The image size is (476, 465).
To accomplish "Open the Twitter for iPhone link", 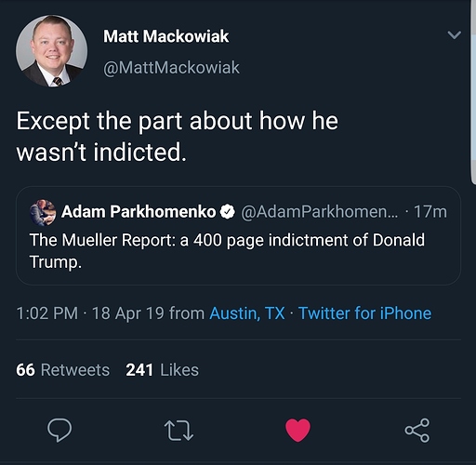I will 364,313.
